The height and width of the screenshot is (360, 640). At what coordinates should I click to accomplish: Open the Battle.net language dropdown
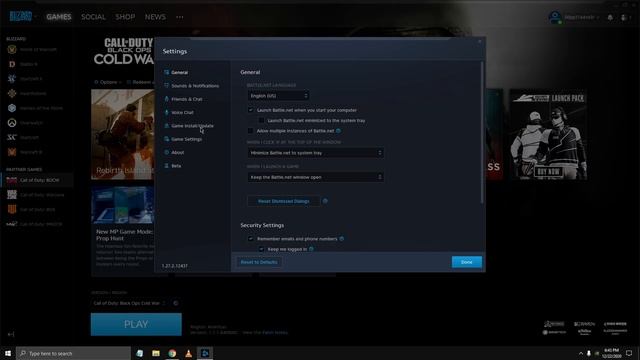278,96
